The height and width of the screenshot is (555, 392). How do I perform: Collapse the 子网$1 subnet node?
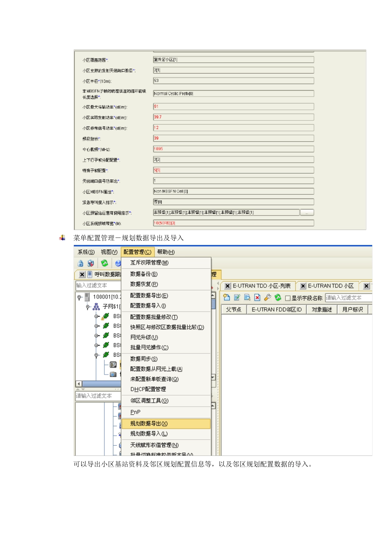88,307
